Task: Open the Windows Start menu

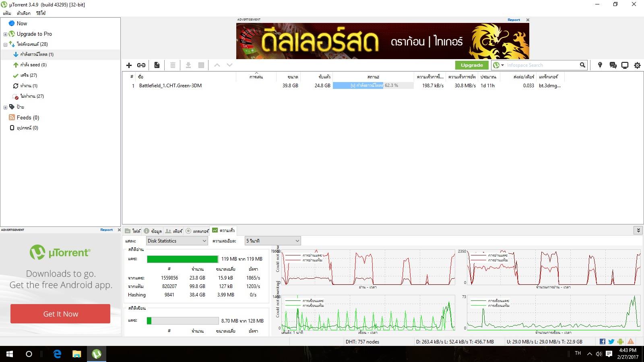Action: click(x=10, y=354)
